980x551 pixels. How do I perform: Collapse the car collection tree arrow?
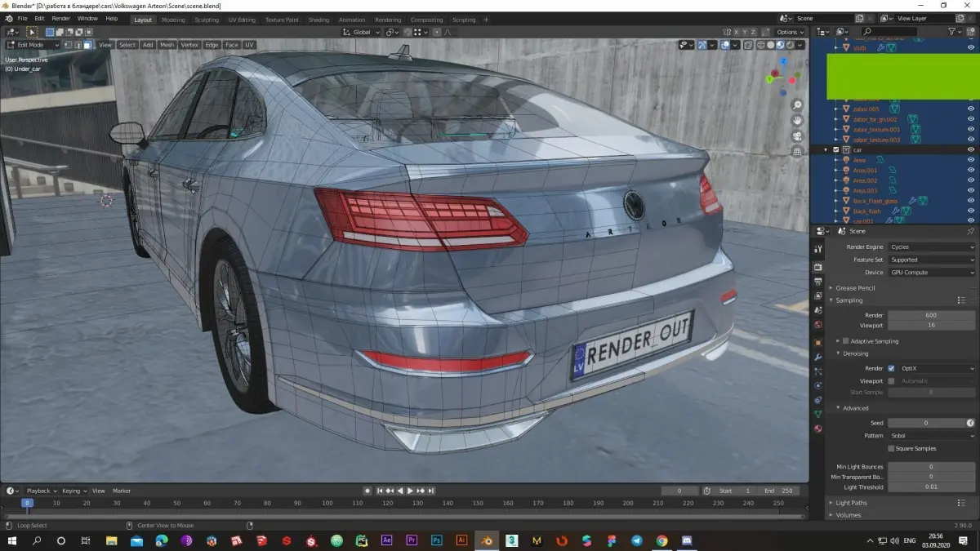[x=826, y=150]
